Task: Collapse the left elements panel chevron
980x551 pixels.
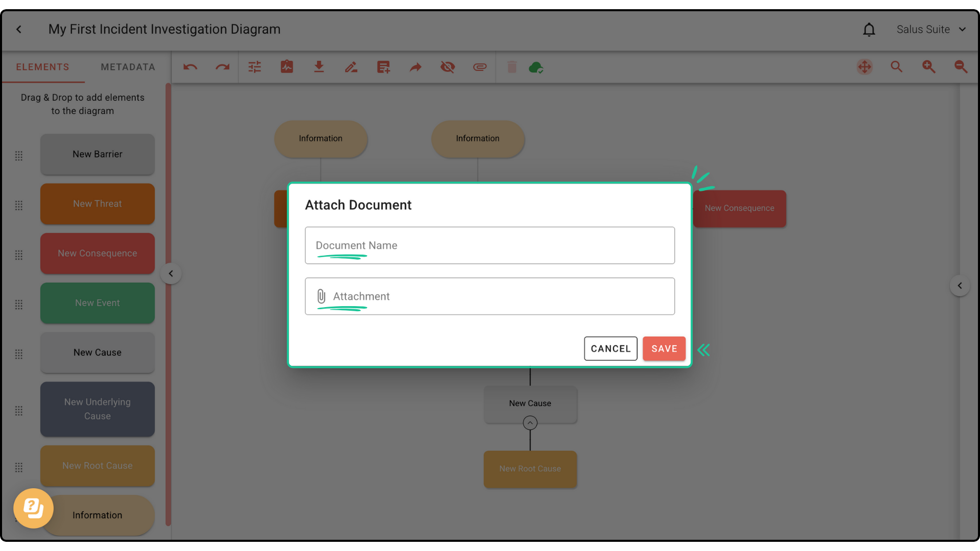Action: click(171, 273)
